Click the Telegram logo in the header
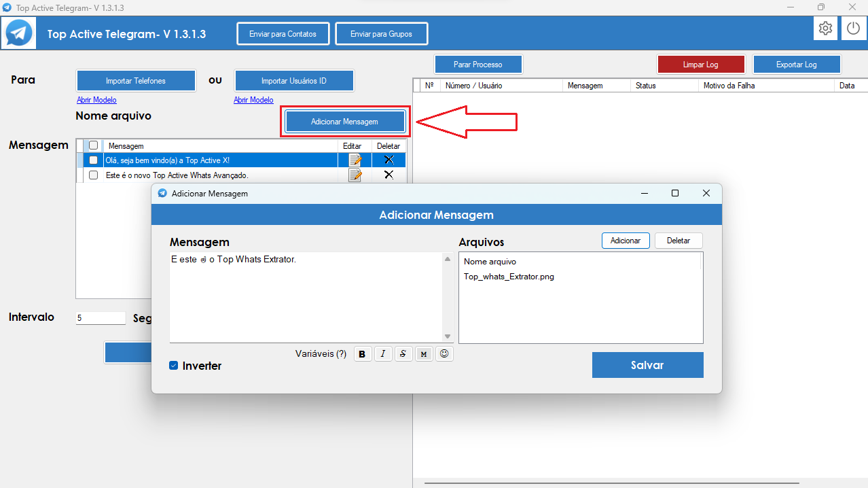This screenshot has width=868, height=488. (19, 33)
